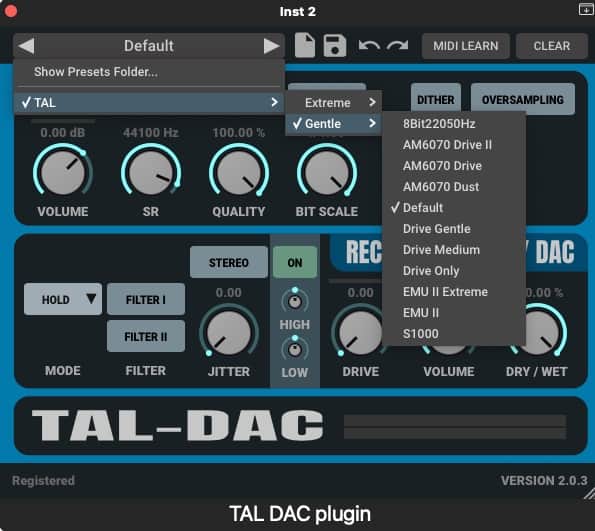The width and height of the screenshot is (595, 531).
Task: Select the 8Bit22050Hz preset
Action: [x=454, y=124]
